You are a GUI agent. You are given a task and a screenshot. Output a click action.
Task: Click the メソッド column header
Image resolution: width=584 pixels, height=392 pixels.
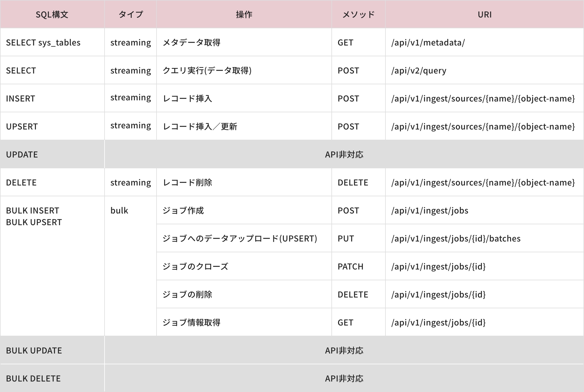[358, 15]
